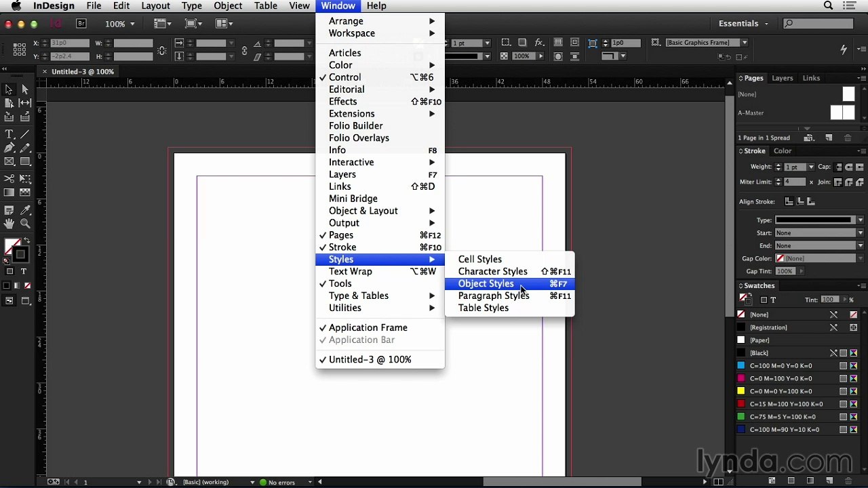Toggle the Tools panel menu entry

[380, 284]
